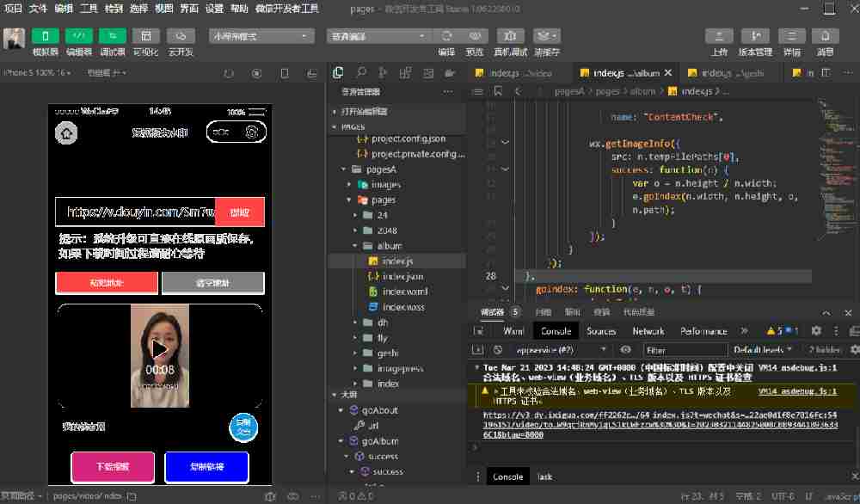Open the search icon in sidebar

click(361, 73)
